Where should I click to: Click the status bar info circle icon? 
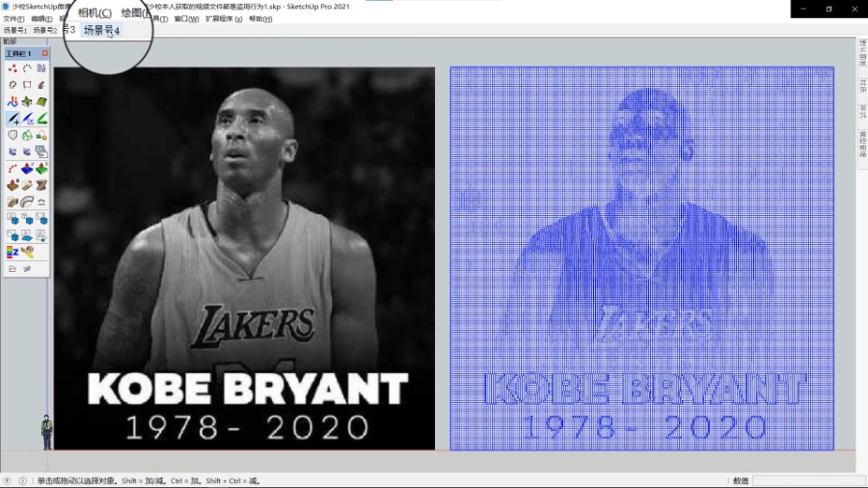(x=23, y=481)
